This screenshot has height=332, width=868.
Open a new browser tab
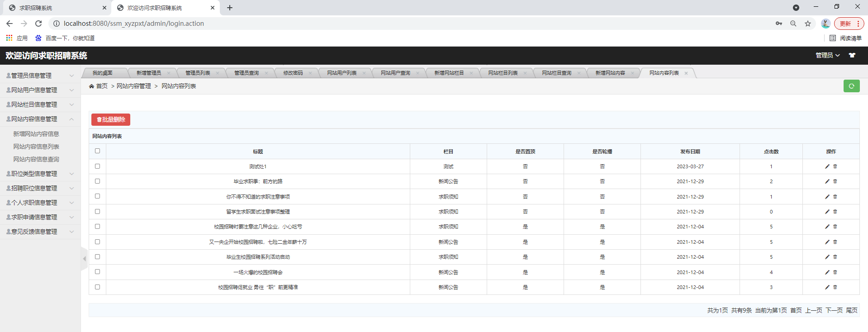[230, 8]
